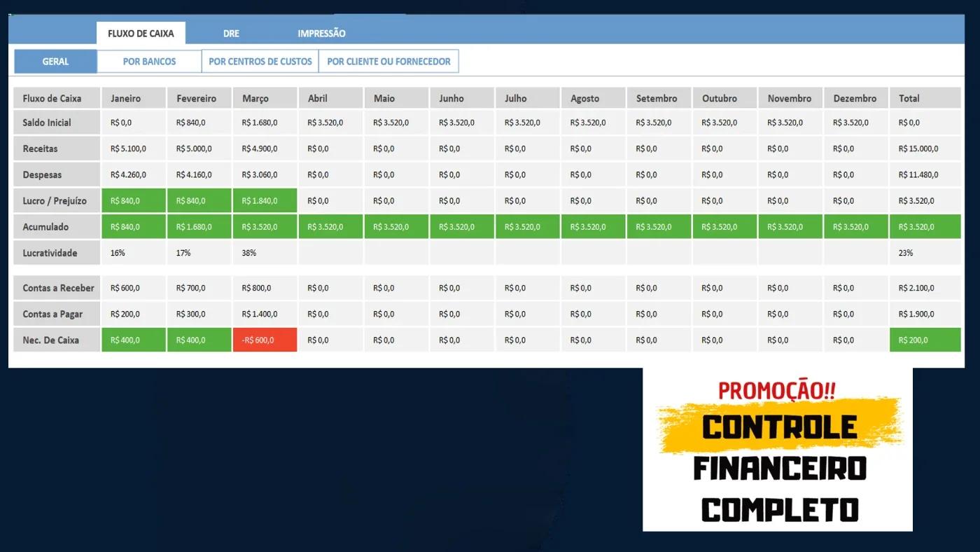The image size is (980, 552).
Task: Open the DRE tab
Action: (231, 34)
